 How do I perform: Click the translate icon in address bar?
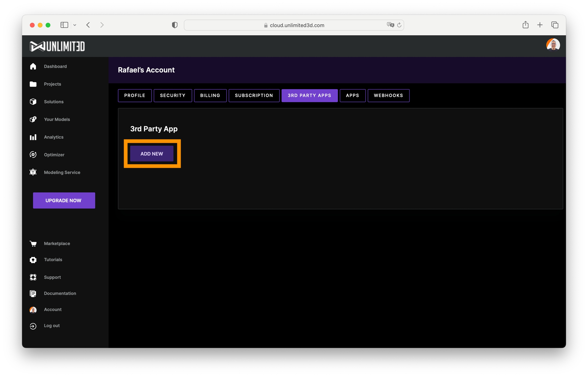[390, 25]
